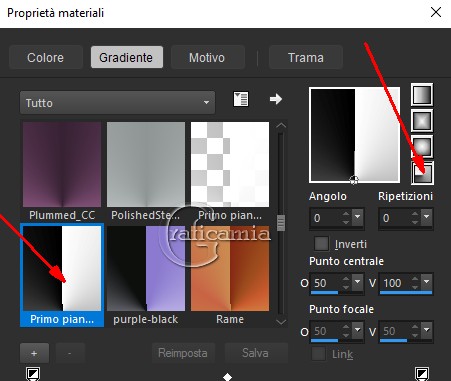
Task: Open the Punto focale O dropdown arrow
Action: click(x=358, y=330)
